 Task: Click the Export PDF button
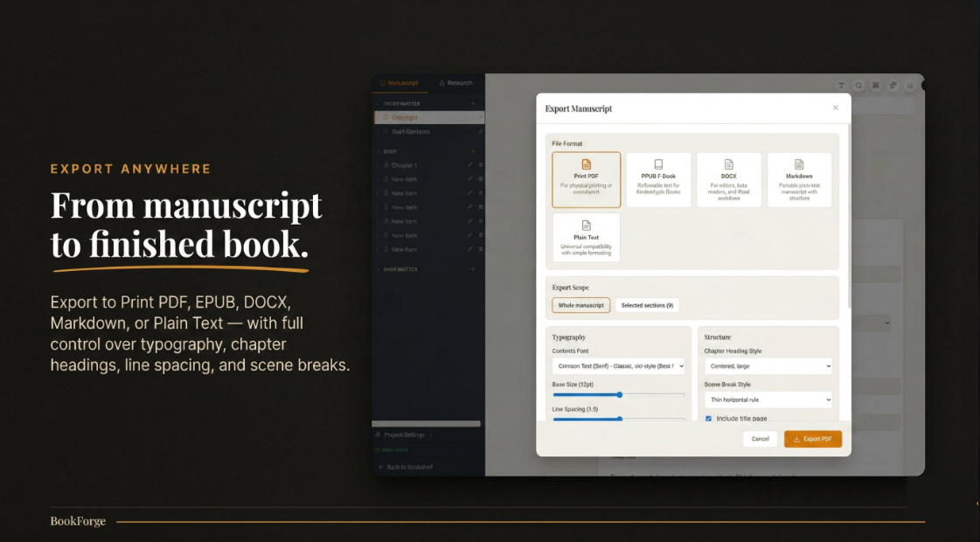(813, 439)
